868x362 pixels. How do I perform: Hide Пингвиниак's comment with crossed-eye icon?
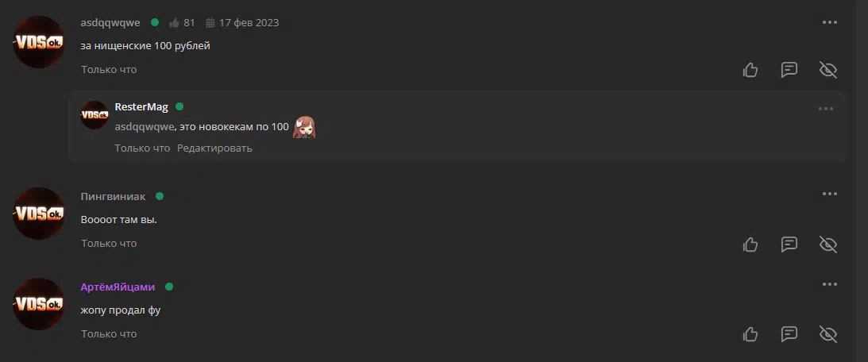point(828,244)
